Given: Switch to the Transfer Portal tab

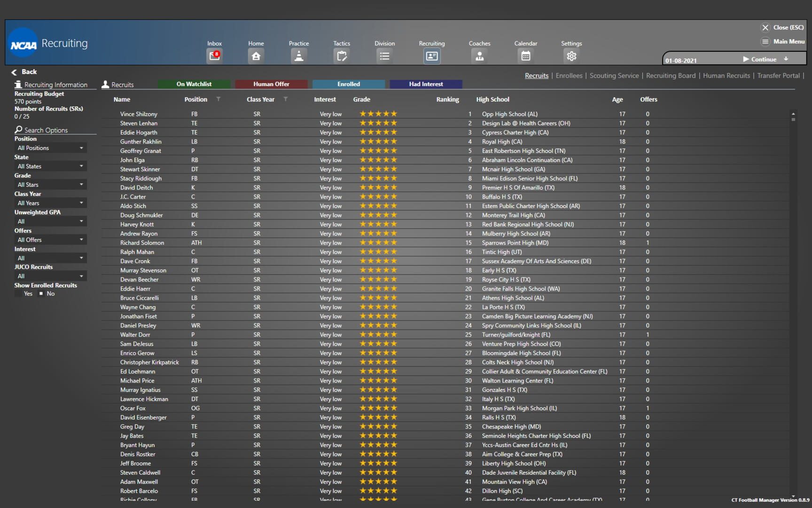Looking at the screenshot, I should tap(778, 76).
